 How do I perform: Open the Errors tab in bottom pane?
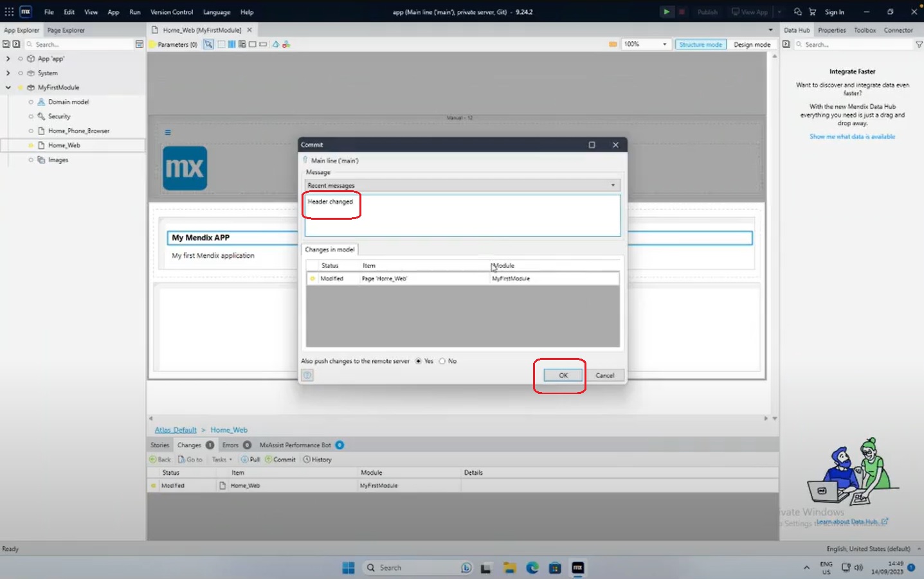click(x=236, y=445)
